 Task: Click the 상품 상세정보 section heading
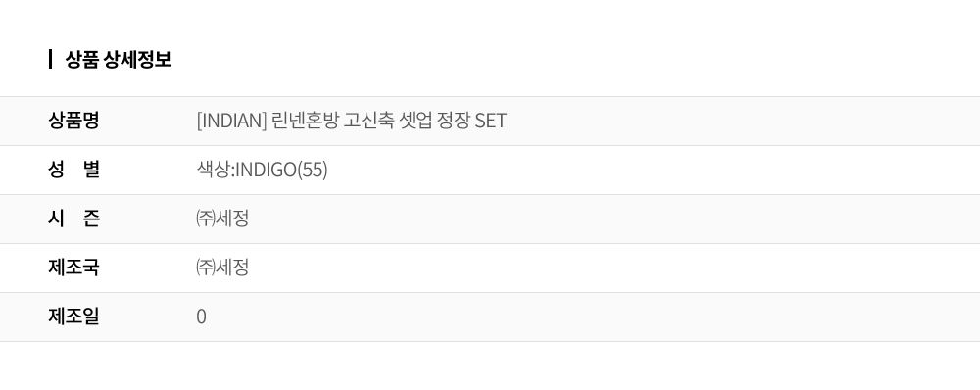click(x=119, y=60)
